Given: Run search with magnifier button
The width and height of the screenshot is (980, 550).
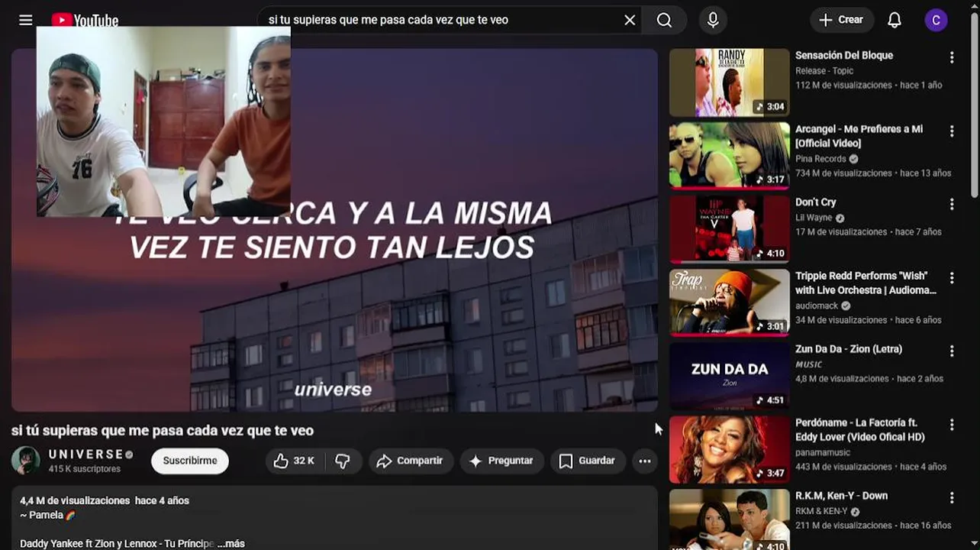Looking at the screenshot, I should pos(664,20).
